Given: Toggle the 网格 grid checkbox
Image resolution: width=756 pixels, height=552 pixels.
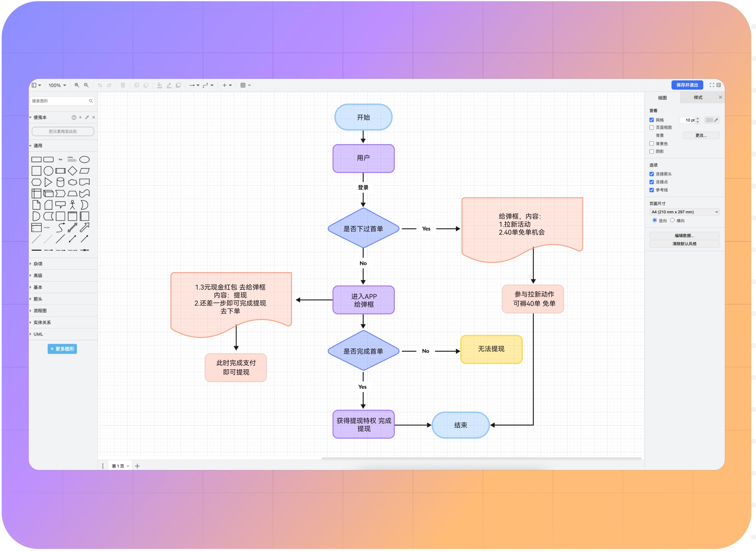Looking at the screenshot, I should (x=652, y=120).
